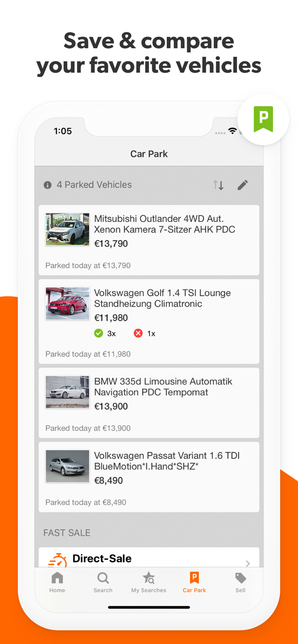Screen dimensions: 298x644
Task: Select the Sell price-tag icon
Action: 240,578
